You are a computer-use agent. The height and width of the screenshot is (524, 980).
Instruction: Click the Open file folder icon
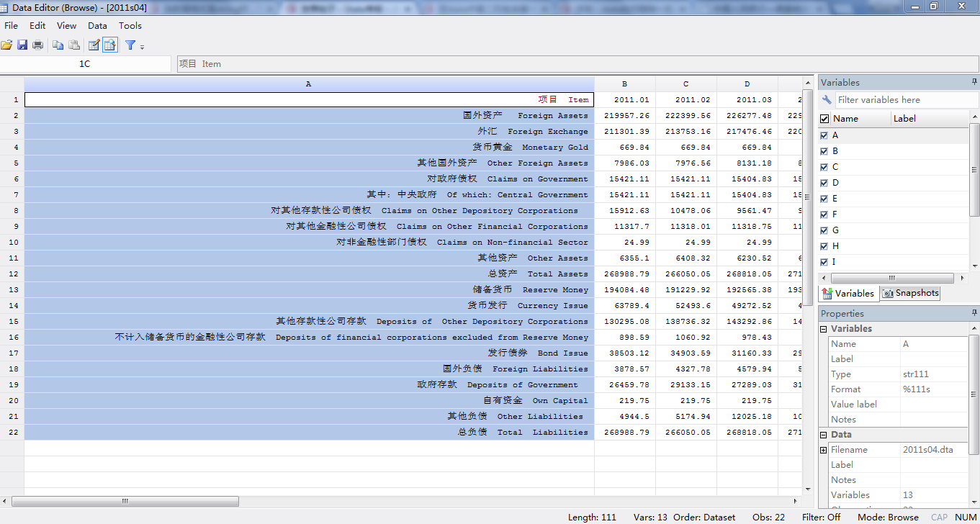point(6,45)
